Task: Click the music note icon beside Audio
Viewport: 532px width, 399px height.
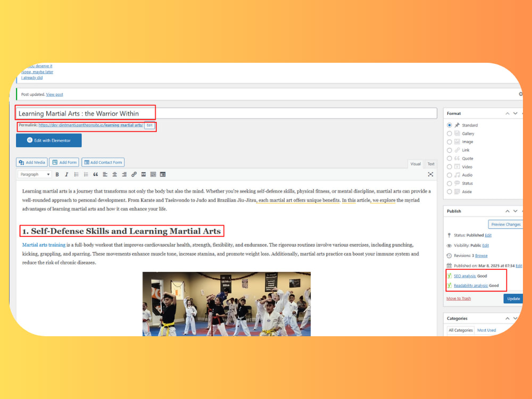Action: pyautogui.click(x=457, y=175)
